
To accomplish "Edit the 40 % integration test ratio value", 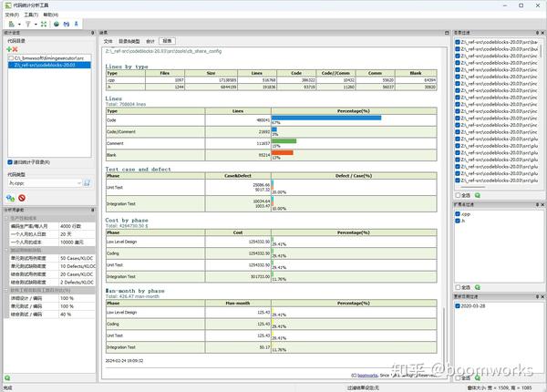I will pyautogui.click(x=77, y=315).
